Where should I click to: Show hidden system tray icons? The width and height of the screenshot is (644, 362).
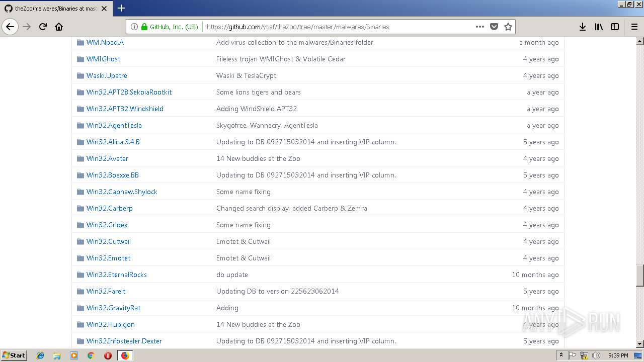click(561, 355)
